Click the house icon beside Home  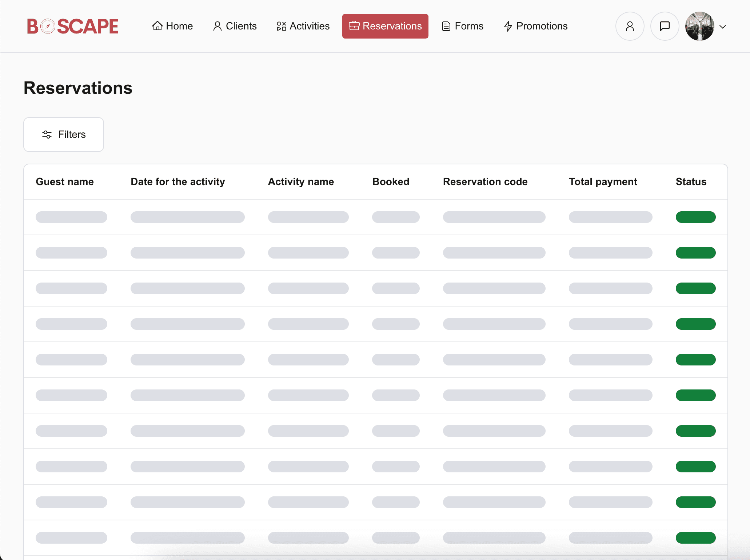[157, 26]
